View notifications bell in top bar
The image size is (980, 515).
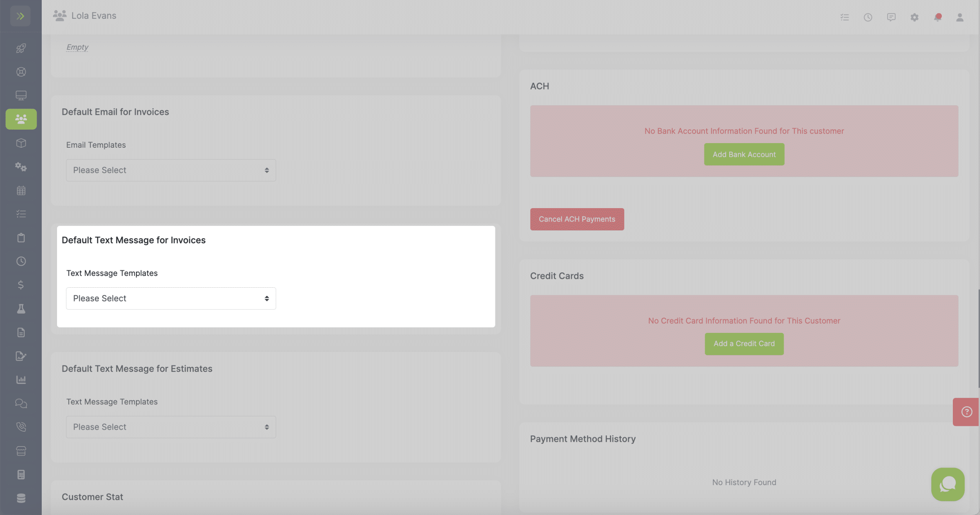coord(938,17)
